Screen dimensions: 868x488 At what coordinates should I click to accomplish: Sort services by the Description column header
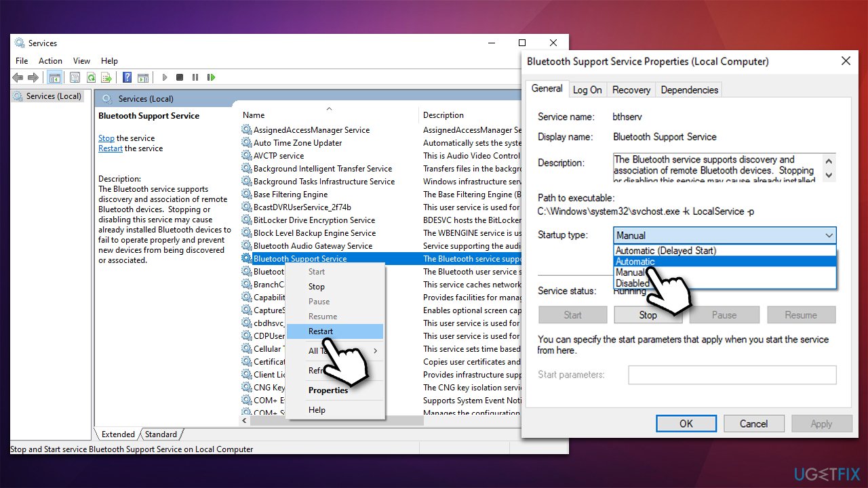pos(443,115)
